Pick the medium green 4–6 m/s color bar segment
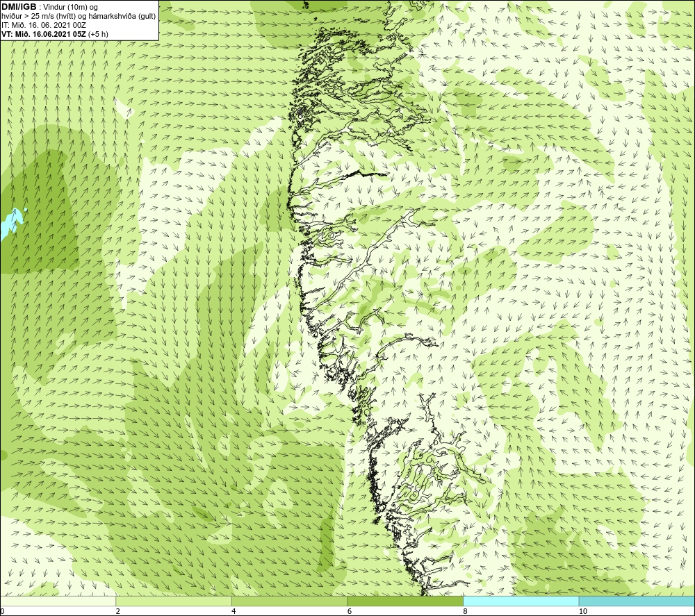695x616 pixels. (289, 601)
